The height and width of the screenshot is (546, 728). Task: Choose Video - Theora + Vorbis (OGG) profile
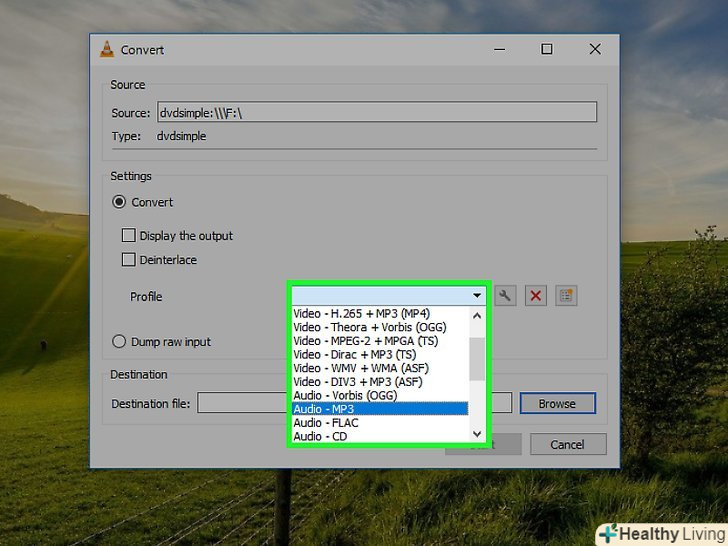[x=380, y=327]
